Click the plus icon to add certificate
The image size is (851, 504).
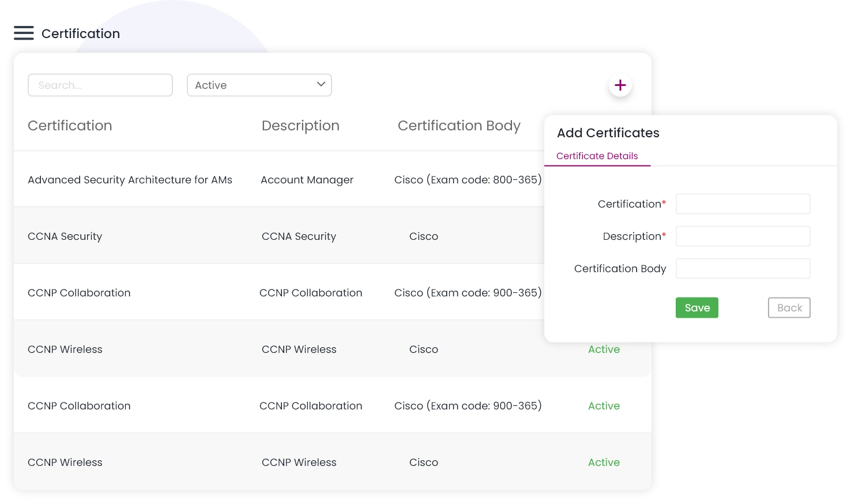click(x=620, y=85)
